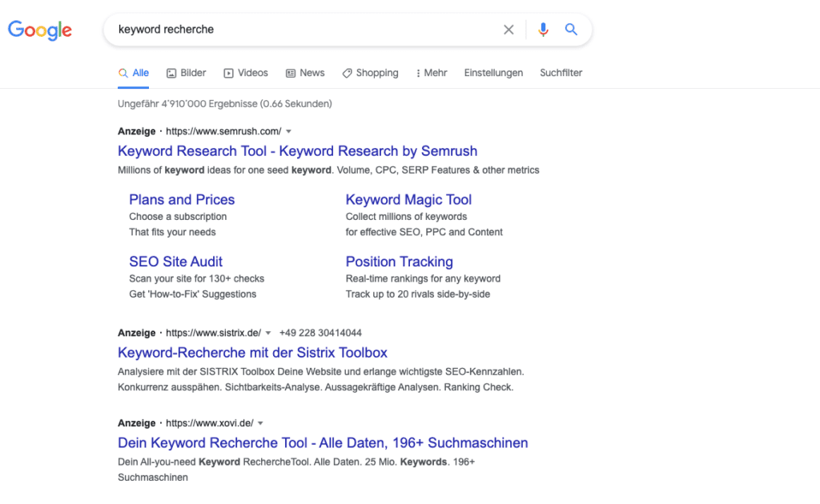The height and width of the screenshot is (504, 820).
Task: Open the Plans and Prices sitelink
Action: pos(182,200)
